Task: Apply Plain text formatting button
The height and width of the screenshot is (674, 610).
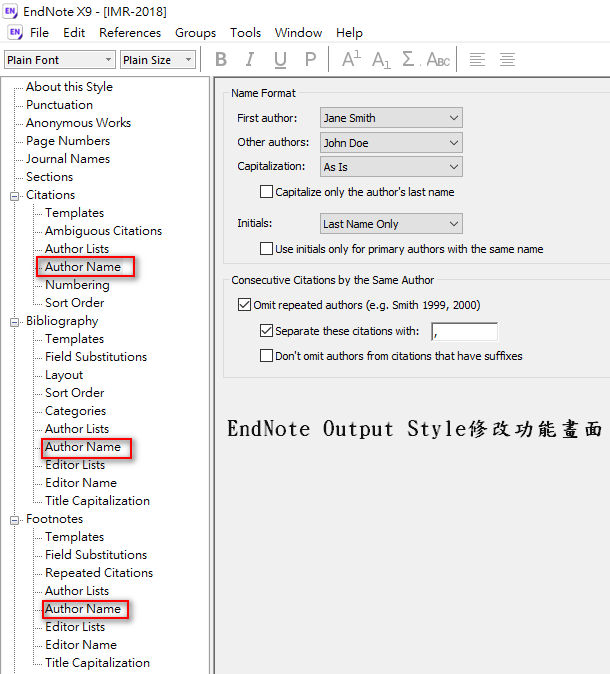Action: [x=310, y=59]
